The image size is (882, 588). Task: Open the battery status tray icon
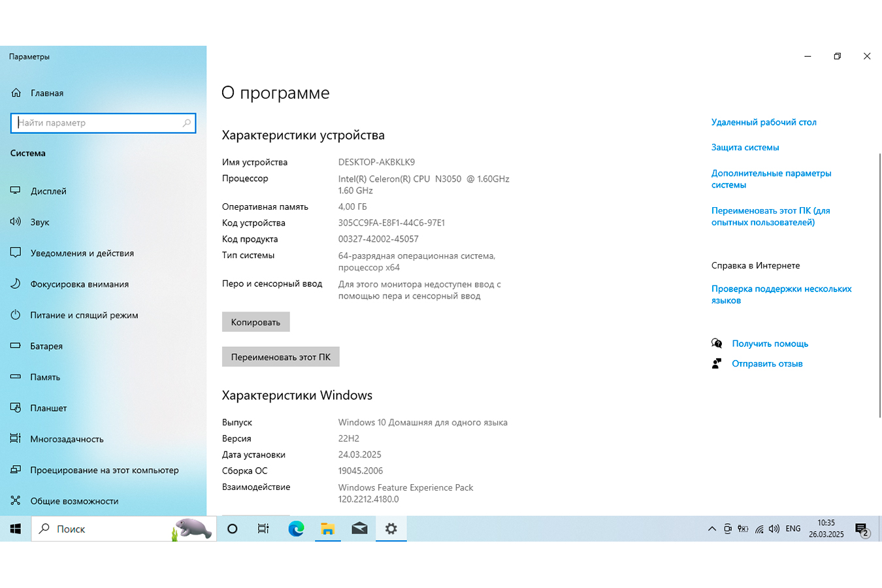click(743, 529)
